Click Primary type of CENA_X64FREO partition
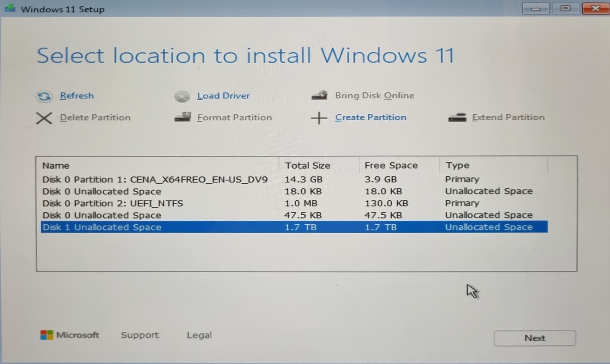 tap(462, 179)
